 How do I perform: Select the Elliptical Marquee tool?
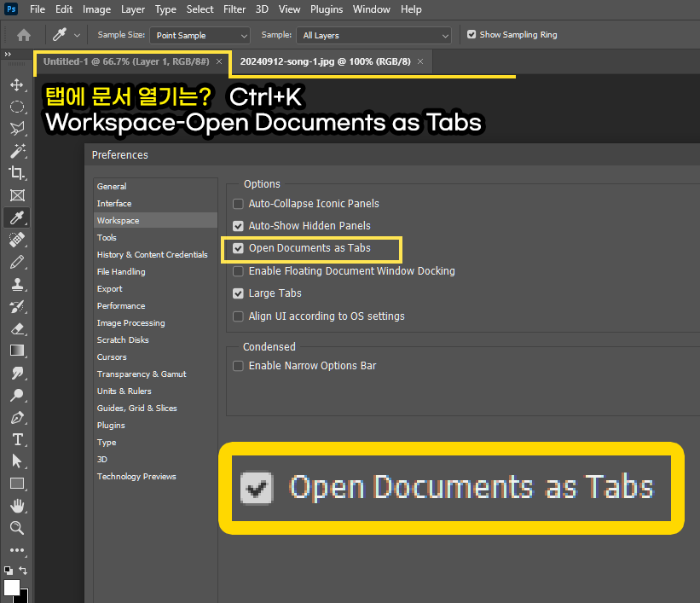pyautogui.click(x=17, y=107)
